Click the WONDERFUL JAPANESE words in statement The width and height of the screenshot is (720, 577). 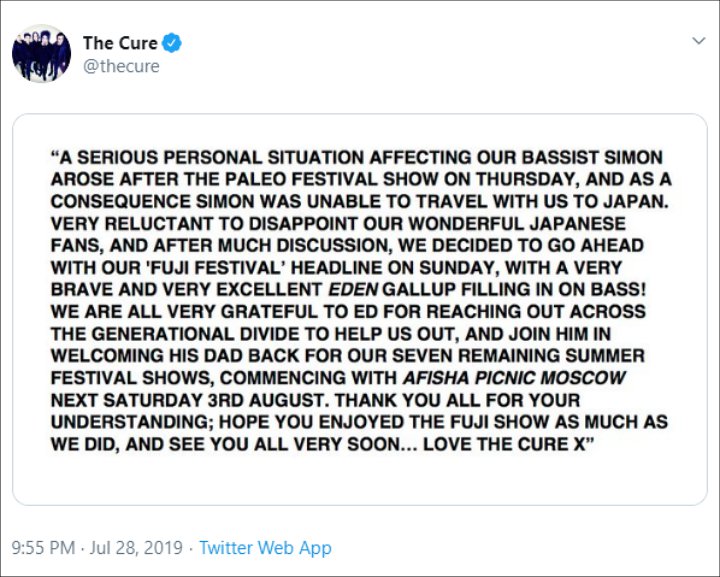pyautogui.click(x=517, y=224)
